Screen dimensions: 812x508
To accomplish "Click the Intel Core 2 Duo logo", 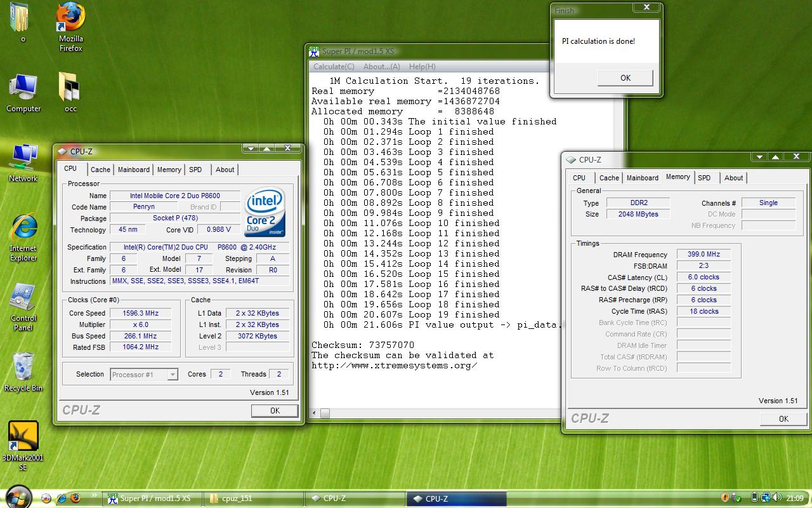I will 265,211.
